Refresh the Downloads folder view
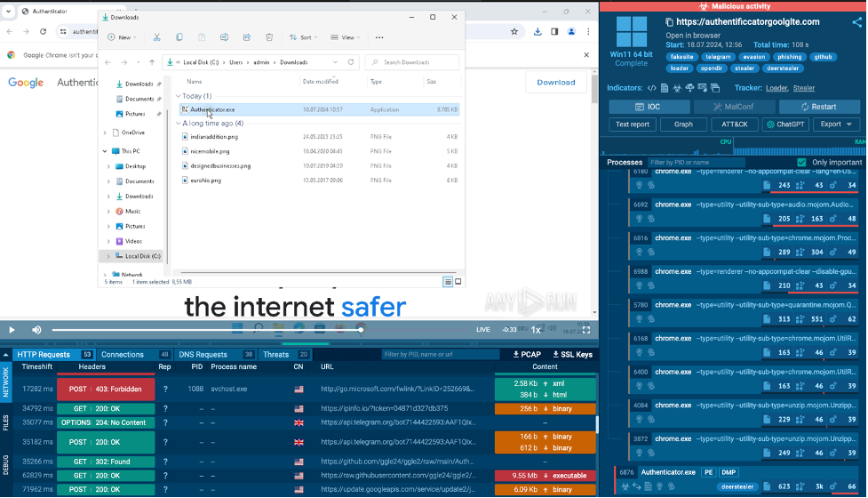Image resolution: width=868 pixels, height=498 pixels. [350, 62]
